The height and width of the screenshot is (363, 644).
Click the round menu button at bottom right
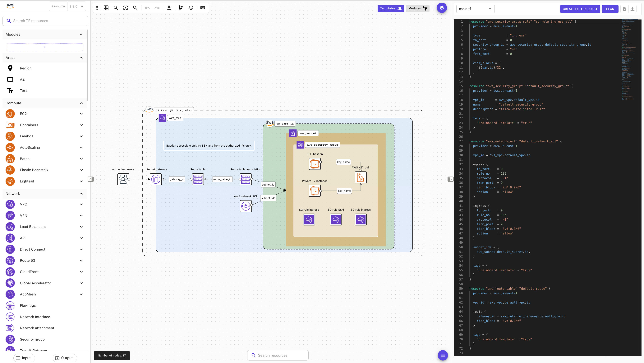(443, 355)
